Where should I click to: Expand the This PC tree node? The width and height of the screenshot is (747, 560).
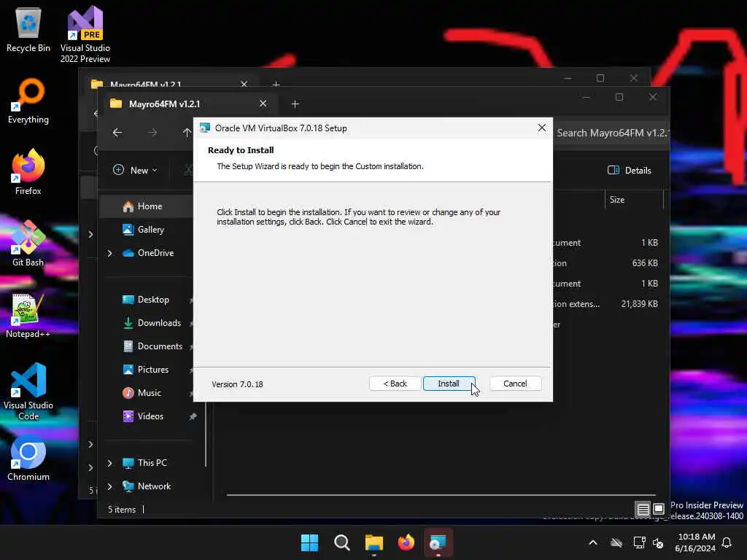tap(109, 463)
